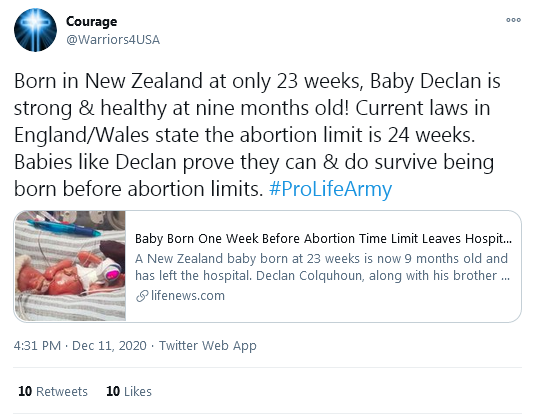View the 10 Likes list
Viewport: 535px width, 414px height.
tap(129, 391)
